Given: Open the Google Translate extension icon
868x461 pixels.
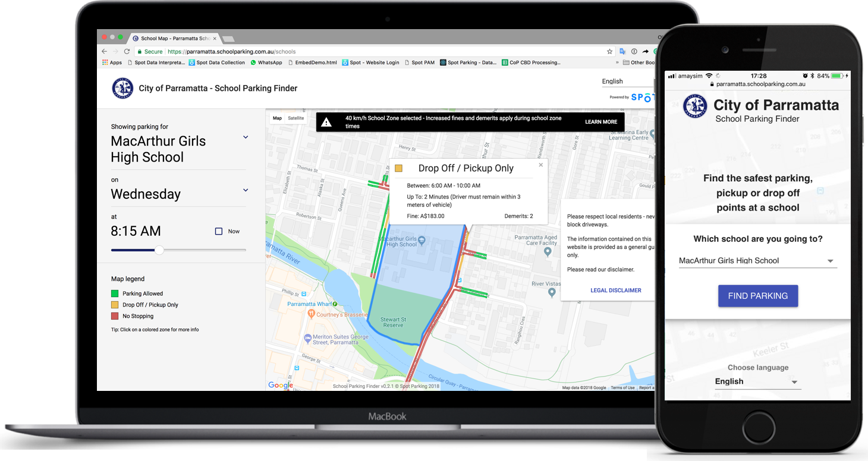Looking at the screenshot, I should point(622,52).
